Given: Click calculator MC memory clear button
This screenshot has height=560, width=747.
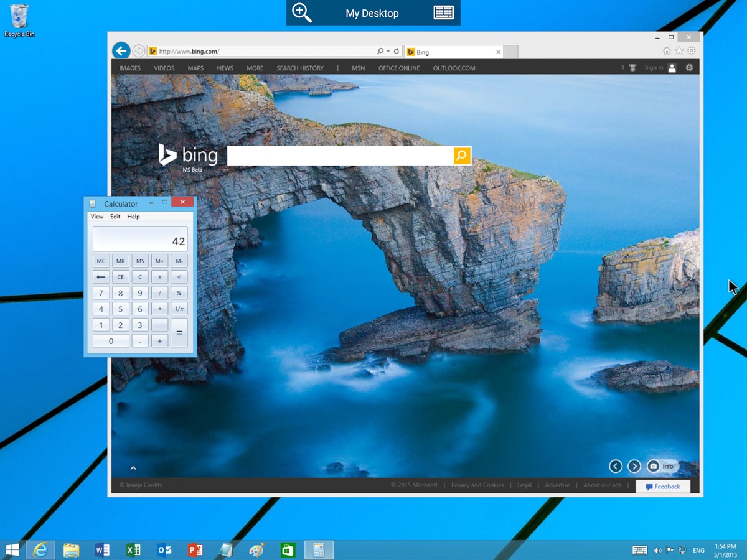Looking at the screenshot, I should point(101,261).
